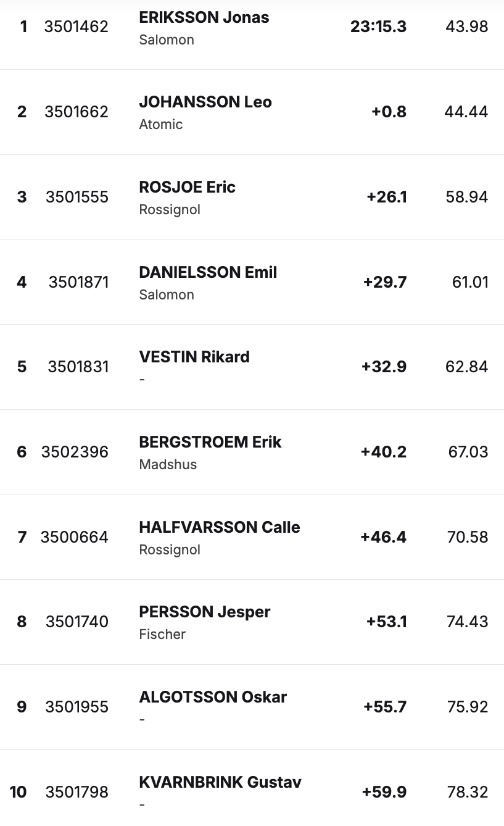Click Madshus brand under Bergstroem
The image size is (504, 826).
point(168,464)
